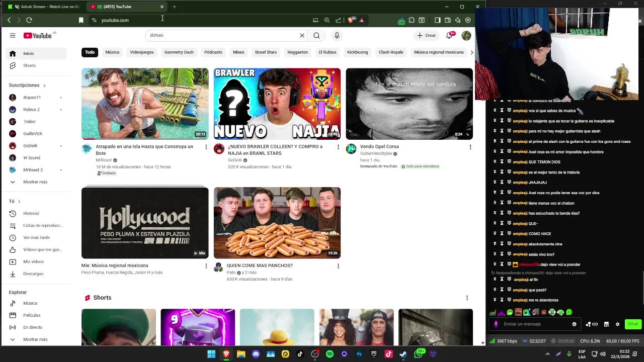Open Ver más tarde playlist

click(x=35, y=237)
